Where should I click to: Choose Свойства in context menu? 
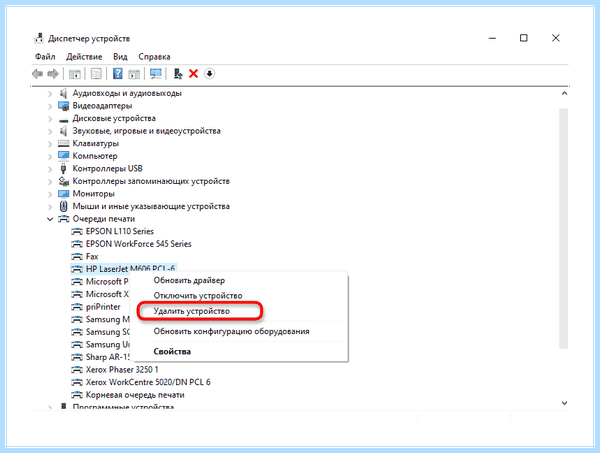coord(172,352)
